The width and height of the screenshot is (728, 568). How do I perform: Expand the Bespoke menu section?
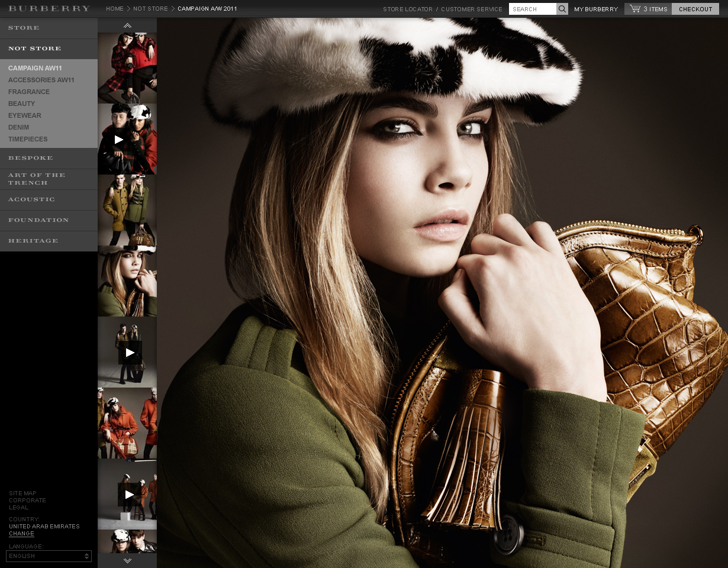click(x=31, y=158)
